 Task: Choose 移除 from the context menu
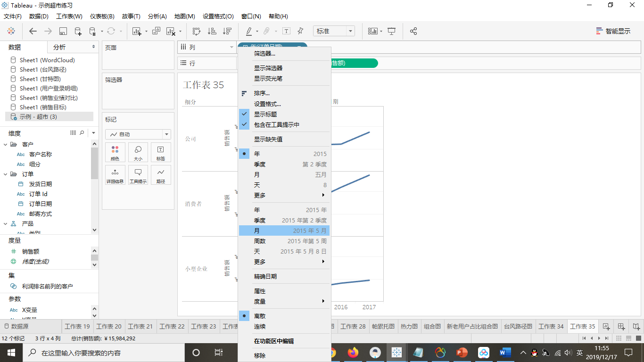(x=284, y=356)
